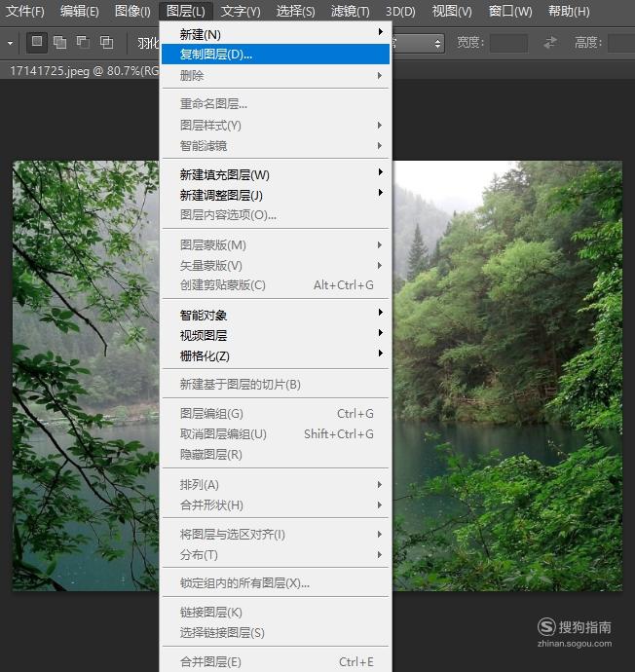Click the 高度 height input field
Viewport: 635px width, 672px height.
621,43
